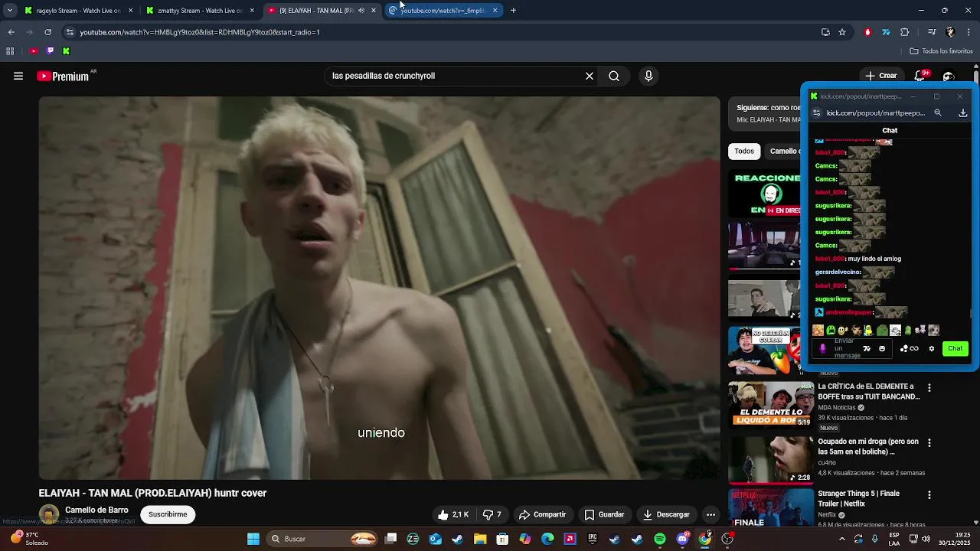
Task: Open menu for Stranger Things 5 trailer
Action: (x=929, y=495)
